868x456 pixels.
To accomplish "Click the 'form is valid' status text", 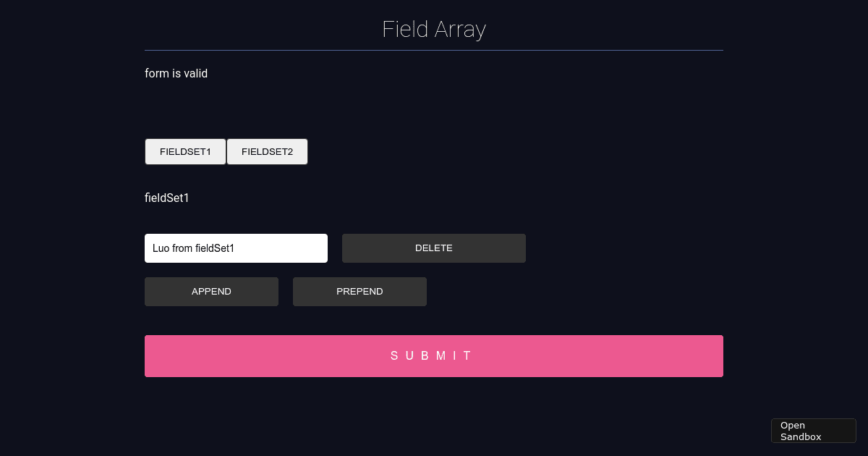I will [x=176, y=73].
